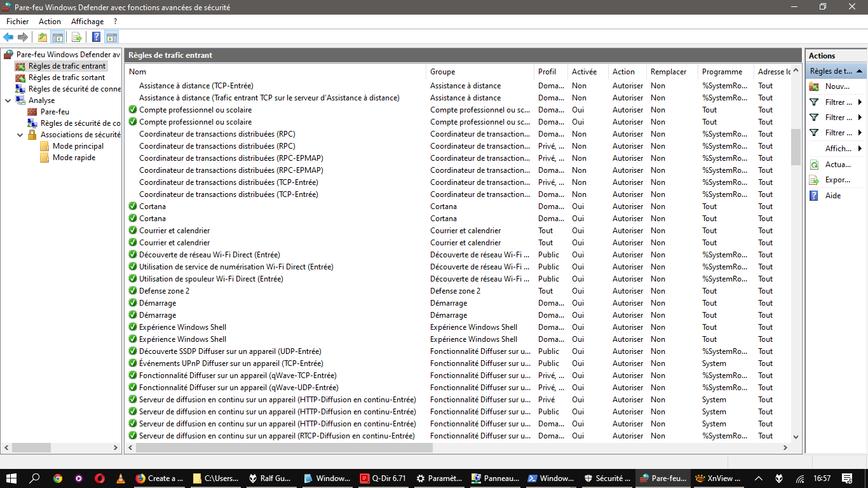Select Pare-feu brick icon under Analyse

[x=32, y=112]
